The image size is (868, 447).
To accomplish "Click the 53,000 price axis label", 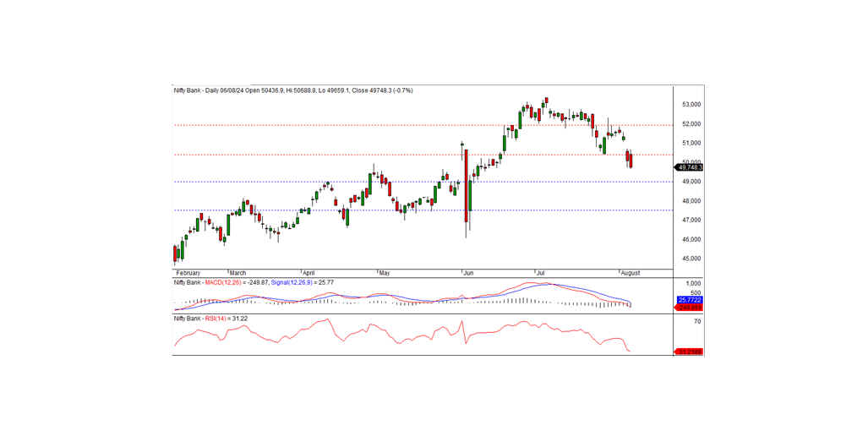I will pyautogui.click(x=692, y=105).
